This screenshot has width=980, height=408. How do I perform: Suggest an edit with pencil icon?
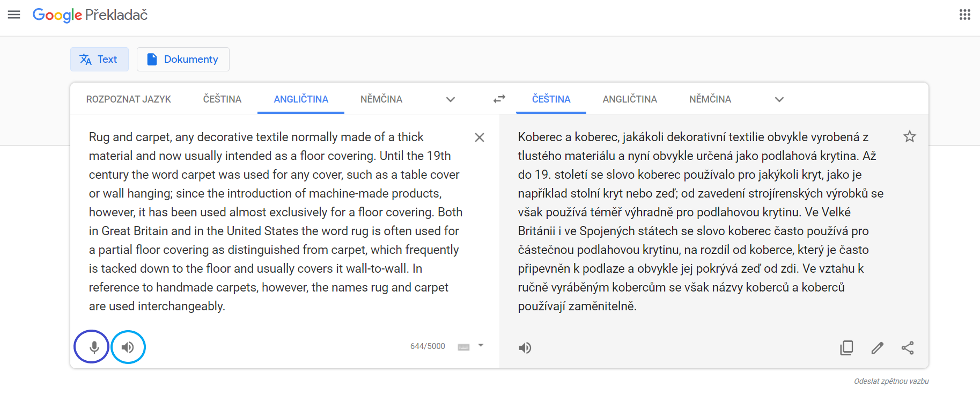tap(877, 348)
